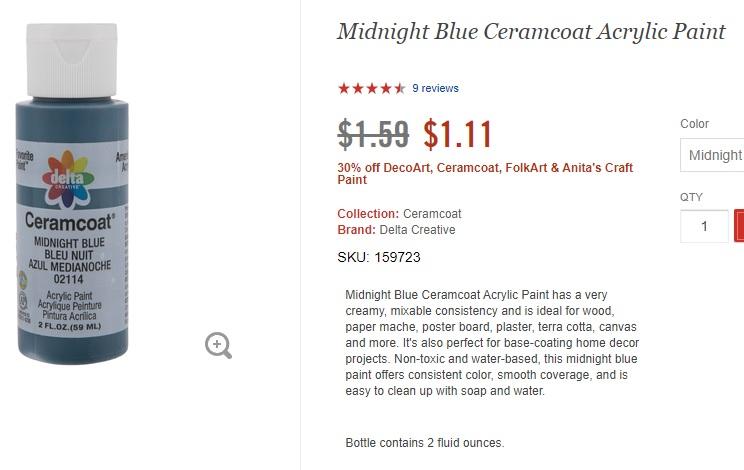Open the 30% off craft paint promotion
Image resolution: width=744 pixels, height=470 pixels.
pyautogui.click(x=485, y=174)
